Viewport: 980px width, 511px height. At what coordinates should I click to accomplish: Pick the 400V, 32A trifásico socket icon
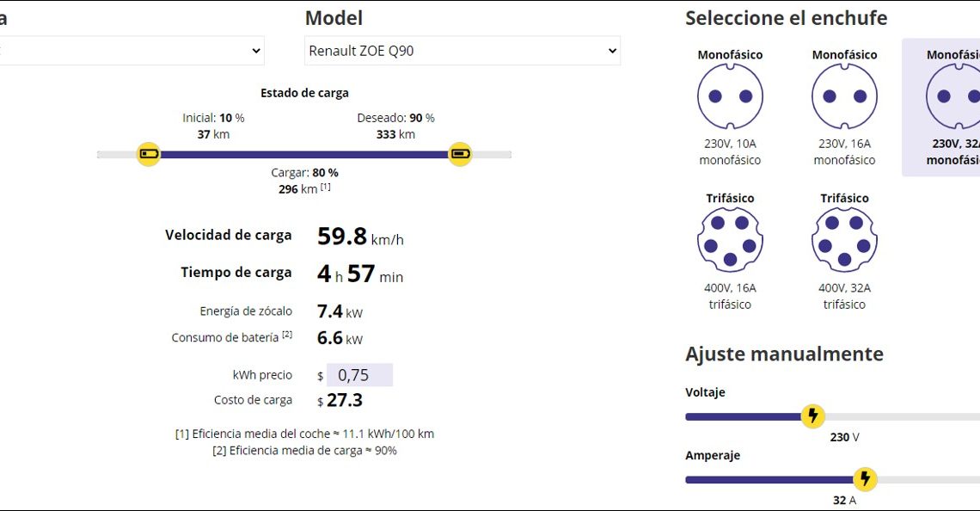(844, 240)
